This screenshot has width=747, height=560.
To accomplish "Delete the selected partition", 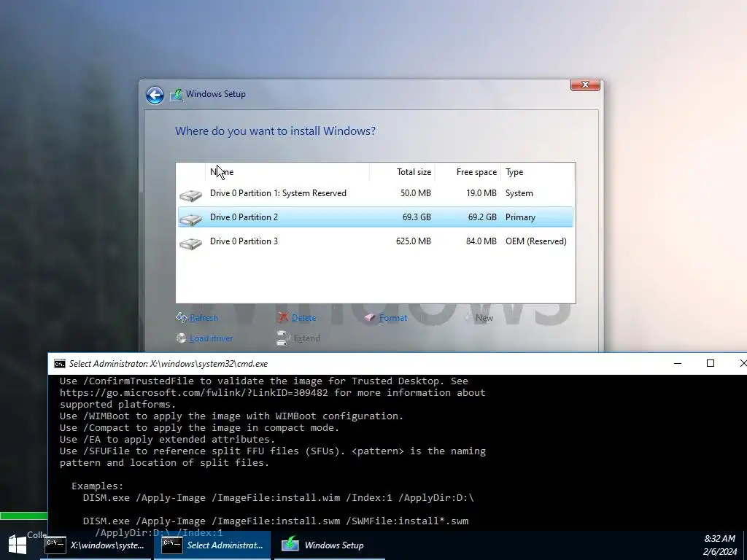I will (303, 318).
